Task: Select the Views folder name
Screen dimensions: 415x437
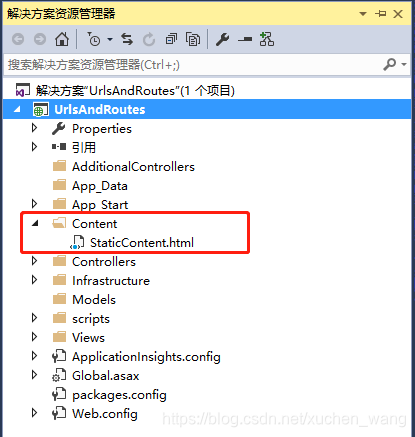Action: pos(88,337)
